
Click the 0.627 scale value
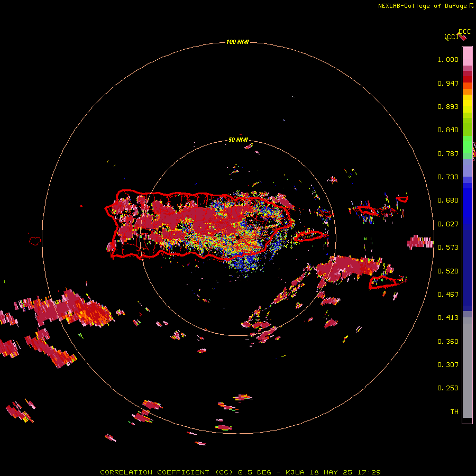point(448,224)
